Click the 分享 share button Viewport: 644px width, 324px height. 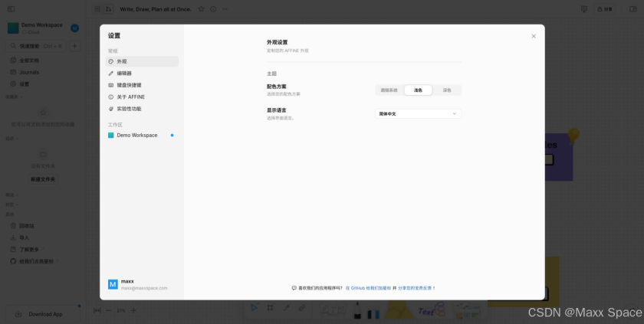(x=605, y=9)
